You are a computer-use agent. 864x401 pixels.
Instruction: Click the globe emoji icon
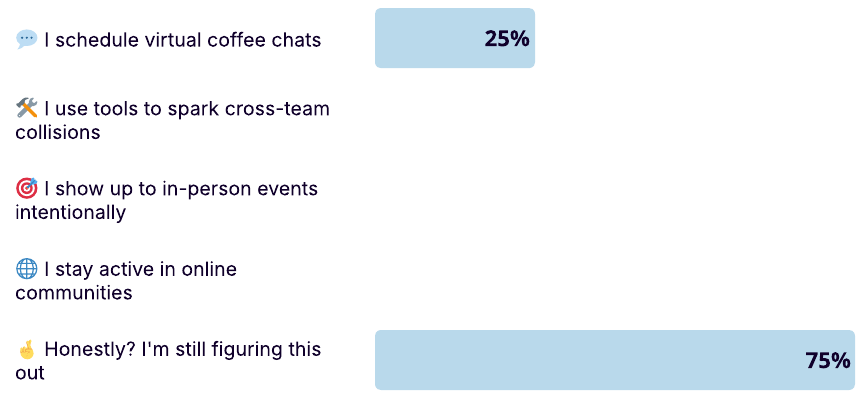pos(26,269)
